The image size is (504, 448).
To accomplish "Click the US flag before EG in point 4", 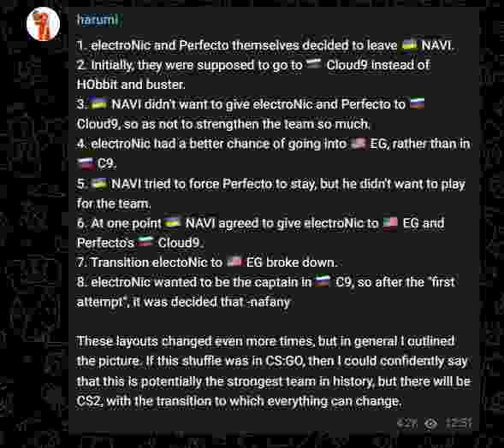I will click(x=359, y=144).
